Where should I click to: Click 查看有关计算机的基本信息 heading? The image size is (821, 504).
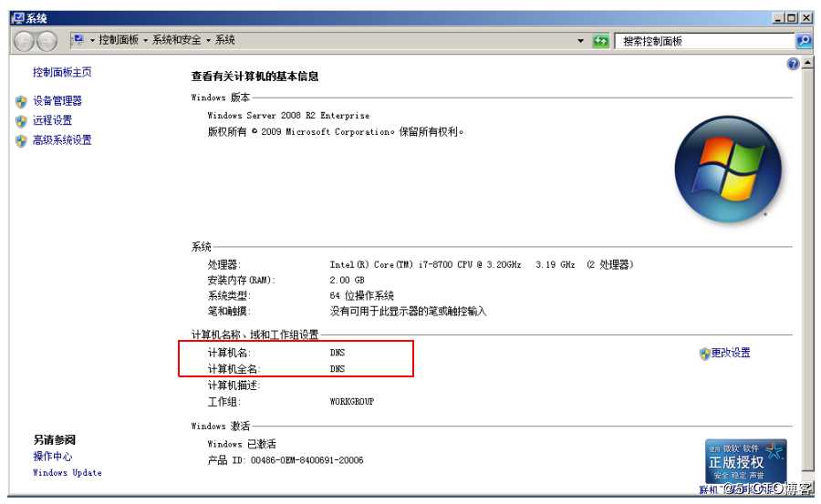click(x=255, y=77)
